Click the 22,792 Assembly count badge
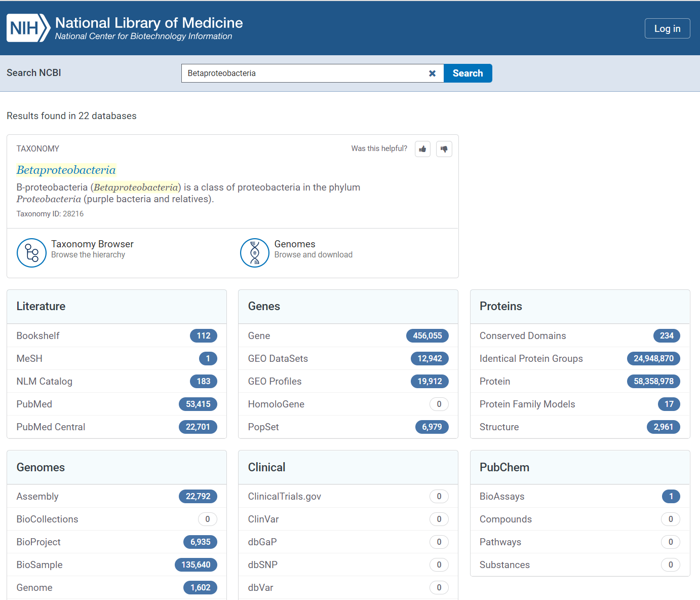This screenshot has height=600, width=700. 198,496
